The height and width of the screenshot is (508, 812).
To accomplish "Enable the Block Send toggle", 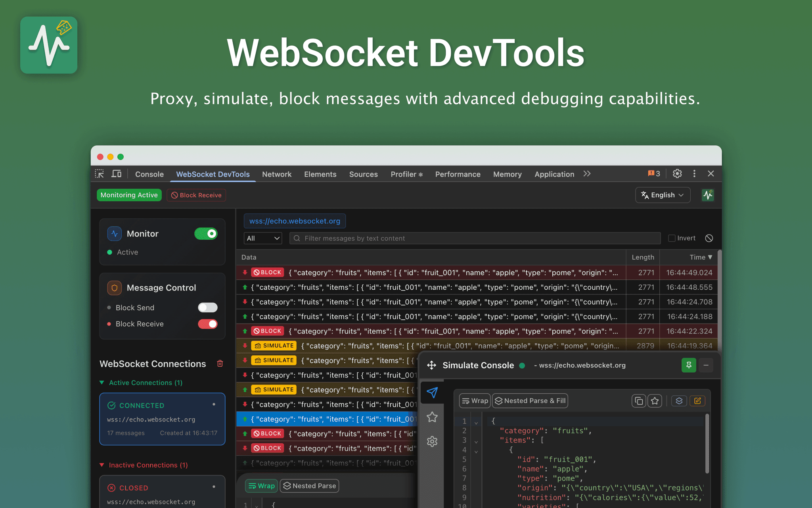I will [x=207, y=308].
